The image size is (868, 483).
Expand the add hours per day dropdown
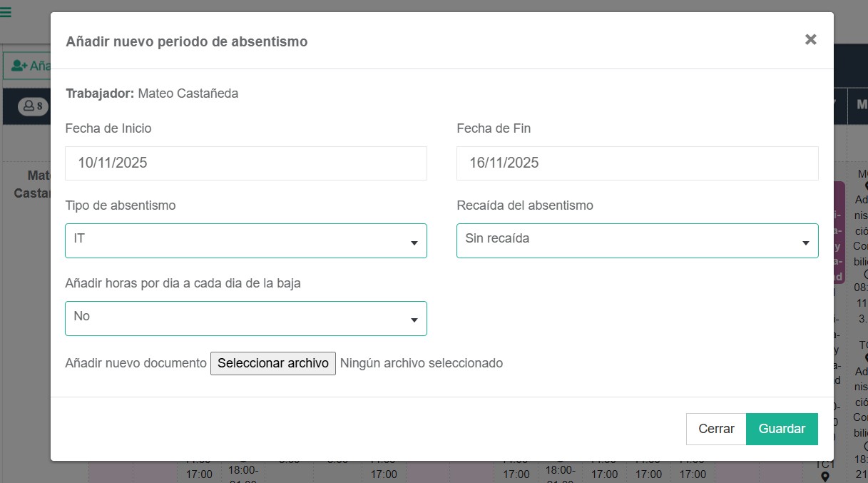[x=245, y=318]
